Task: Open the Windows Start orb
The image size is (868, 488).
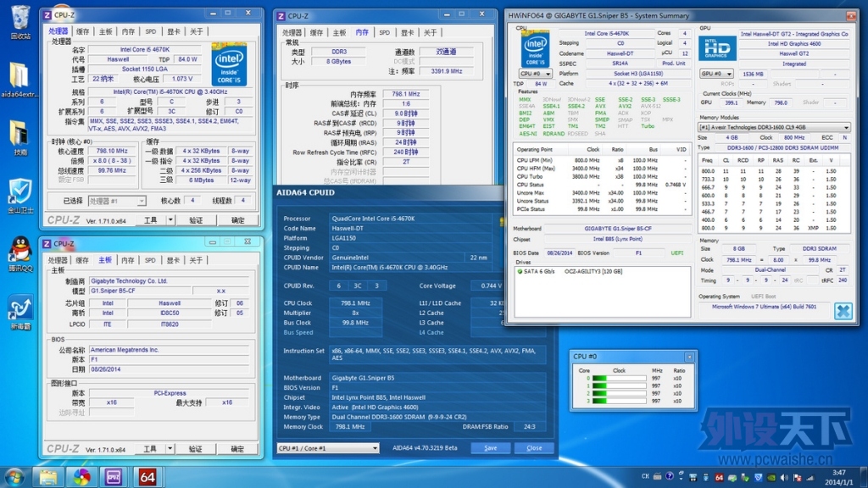Action: pyautogui.click(x=14, y=477)
